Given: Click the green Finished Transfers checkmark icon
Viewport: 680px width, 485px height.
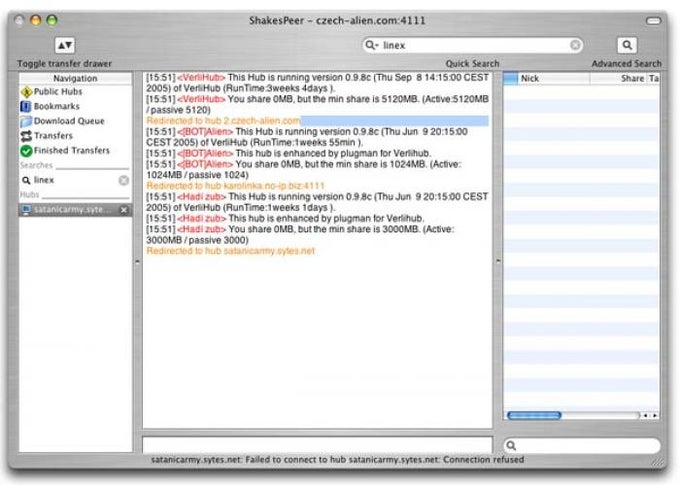Looking at the screenshot, I should tap(26, 151).
